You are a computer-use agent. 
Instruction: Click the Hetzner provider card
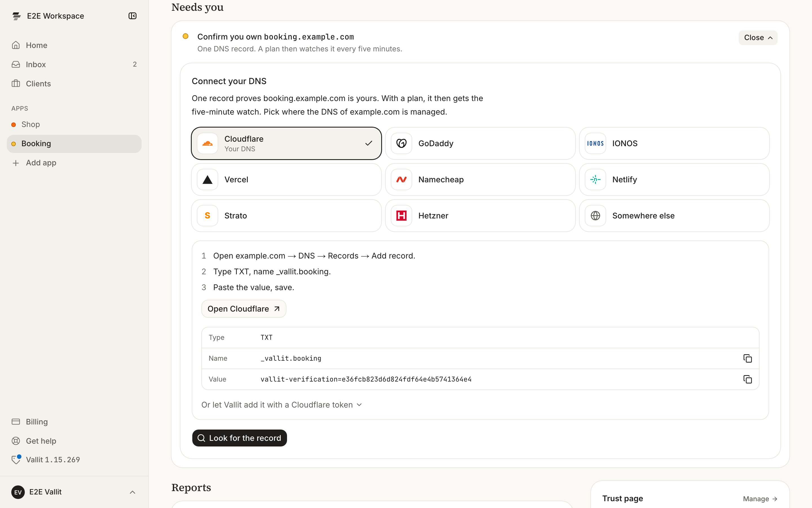coord(480,216)
